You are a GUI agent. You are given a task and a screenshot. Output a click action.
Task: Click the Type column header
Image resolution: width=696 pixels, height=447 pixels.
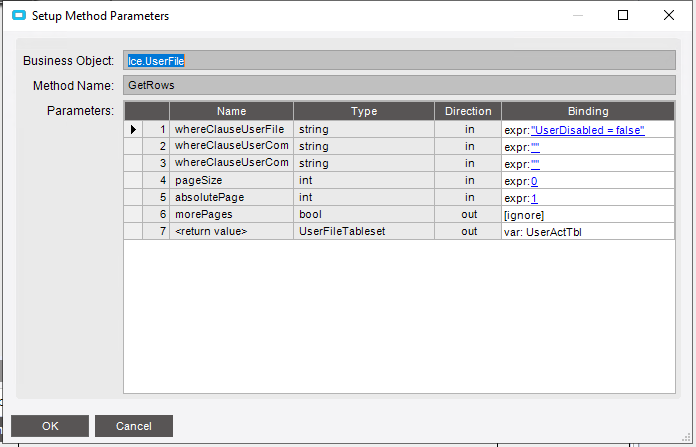pyautogui.click(x=362, y=111)
